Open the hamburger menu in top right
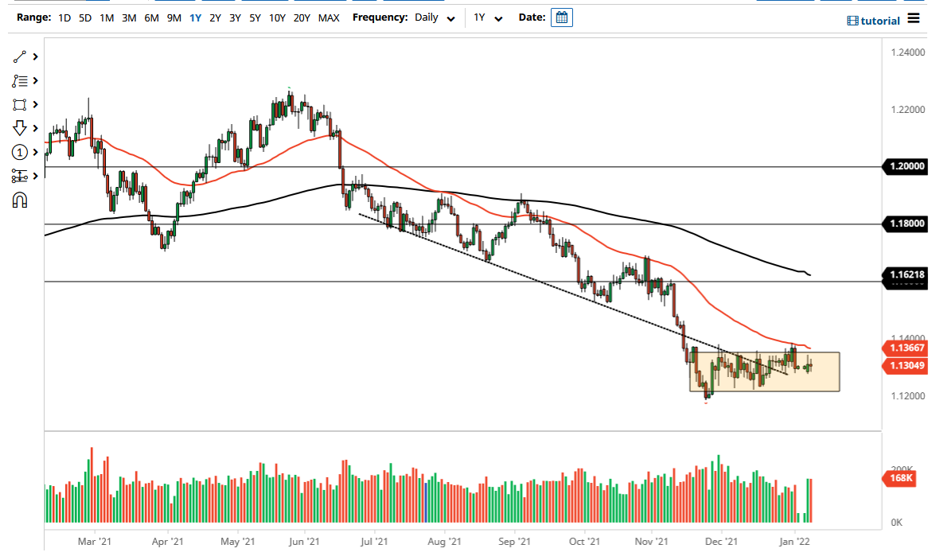Viewport: 932px width, 560px height. tap(914, 20)
